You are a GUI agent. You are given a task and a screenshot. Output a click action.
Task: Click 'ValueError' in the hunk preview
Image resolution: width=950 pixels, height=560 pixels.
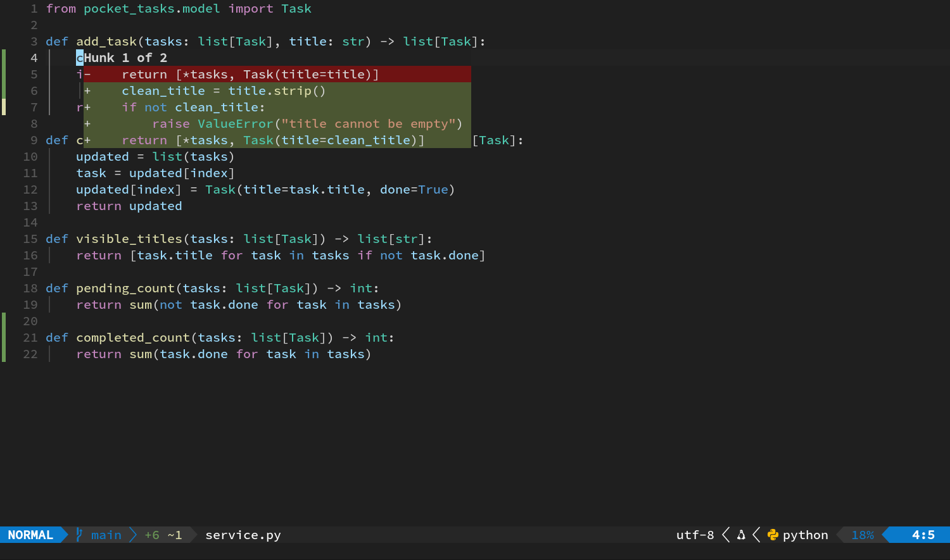tap(236, 123)
